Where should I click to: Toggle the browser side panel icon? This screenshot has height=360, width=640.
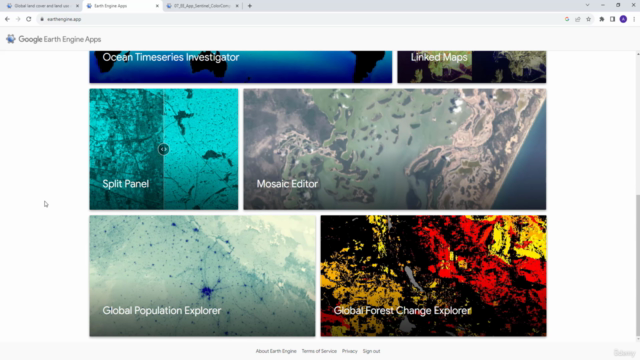pyautogui.click(x=612, y=19)
